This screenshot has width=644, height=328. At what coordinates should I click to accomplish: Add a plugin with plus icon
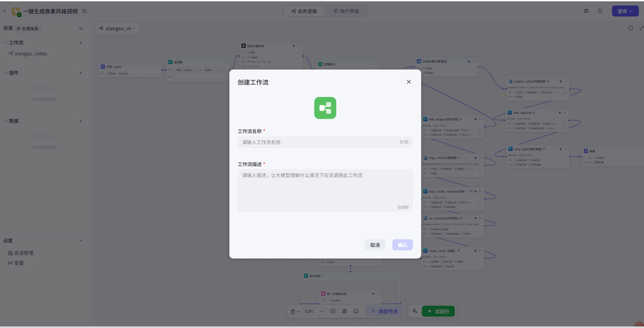coord(81,73)
